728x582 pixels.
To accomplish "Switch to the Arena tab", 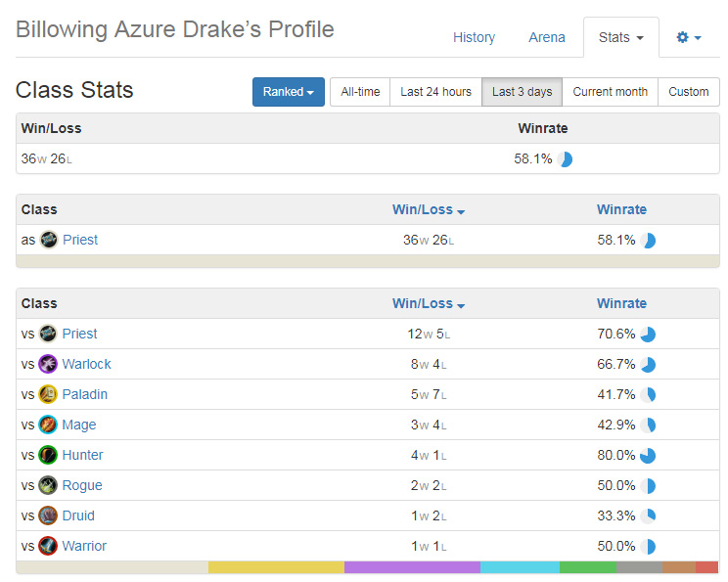I will pyautogui.click(x=547, y=37).
